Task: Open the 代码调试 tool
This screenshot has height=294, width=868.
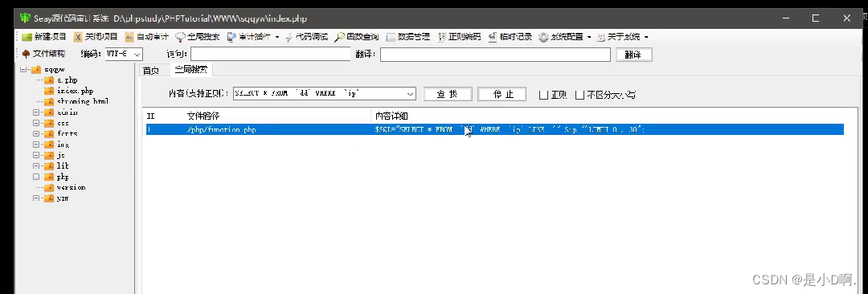Action: coord(307,37)
